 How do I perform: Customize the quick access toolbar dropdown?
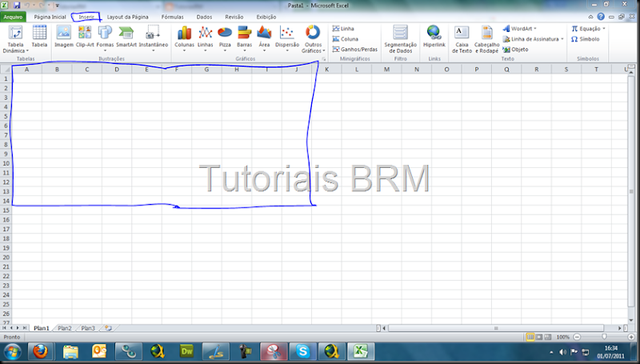pos(57,6)
